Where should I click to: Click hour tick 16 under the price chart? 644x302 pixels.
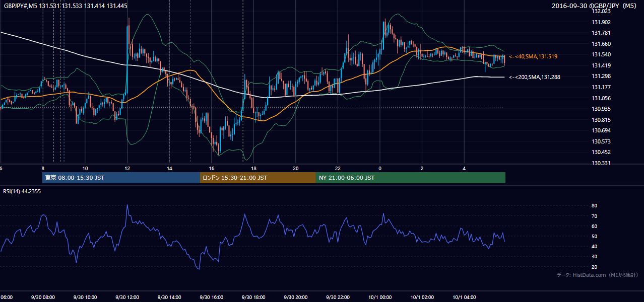[212, 168]
